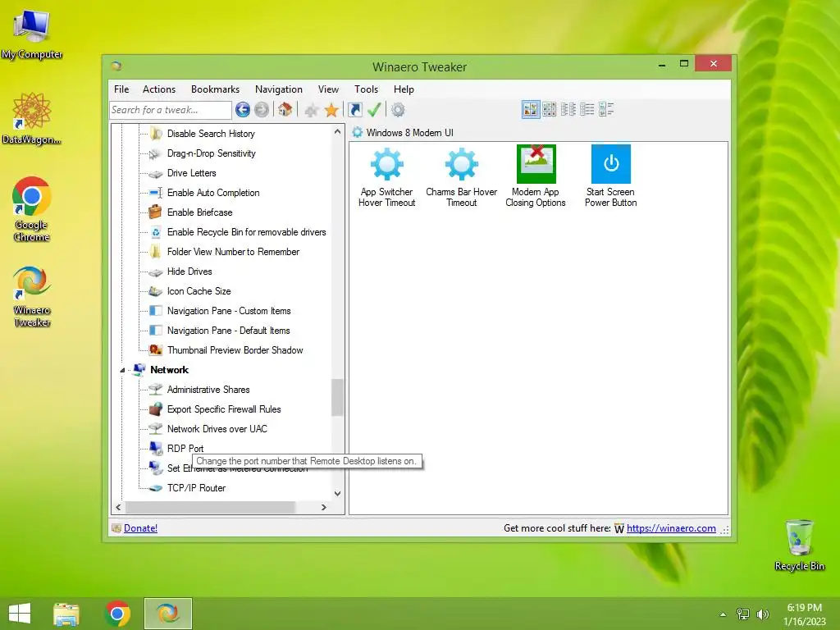
Task: Click tree scrollbar up arrow
Action: 337,131
